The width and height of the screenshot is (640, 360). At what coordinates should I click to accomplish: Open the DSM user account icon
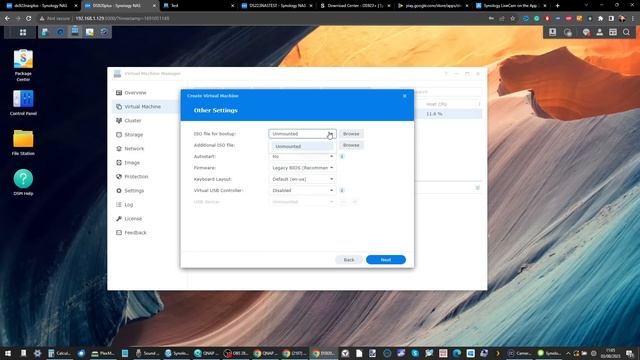(599, 32)
